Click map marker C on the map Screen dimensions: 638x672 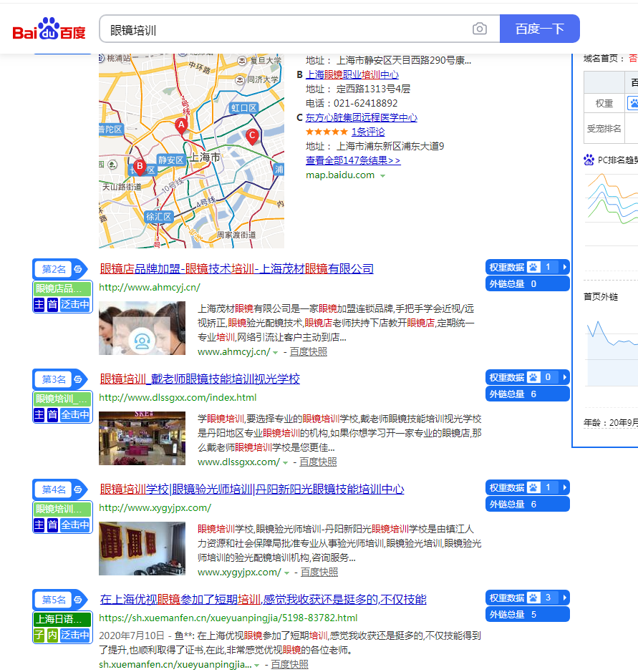252,136
